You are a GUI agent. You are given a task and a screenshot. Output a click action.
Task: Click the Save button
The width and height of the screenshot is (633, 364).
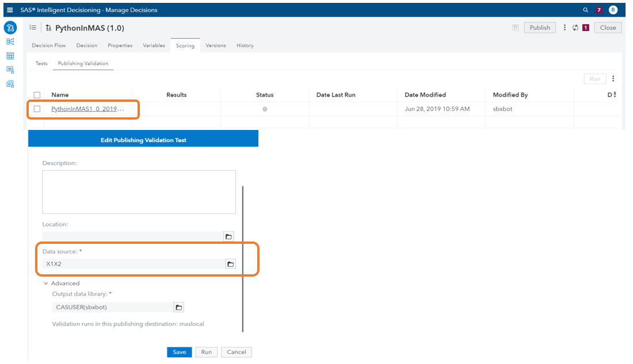tap(180, 352)
